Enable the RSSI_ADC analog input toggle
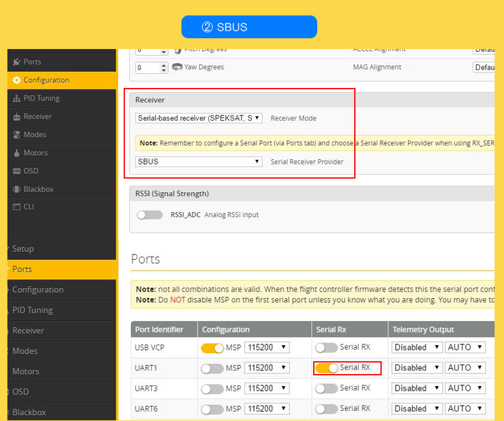The image size is (504, 421). [x=149, y=215]
